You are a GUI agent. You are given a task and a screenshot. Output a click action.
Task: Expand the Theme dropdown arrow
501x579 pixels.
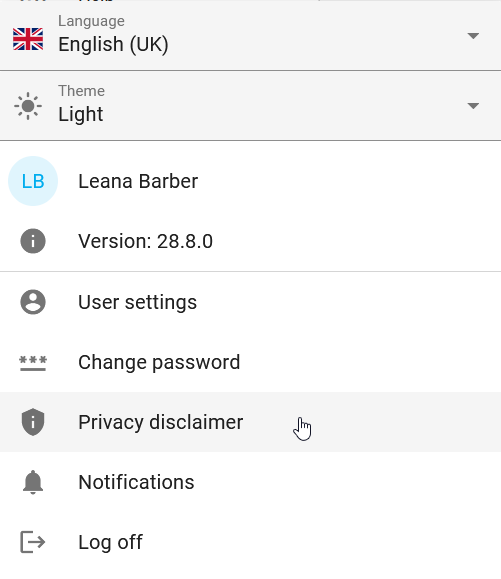click(x=473, y=106)
